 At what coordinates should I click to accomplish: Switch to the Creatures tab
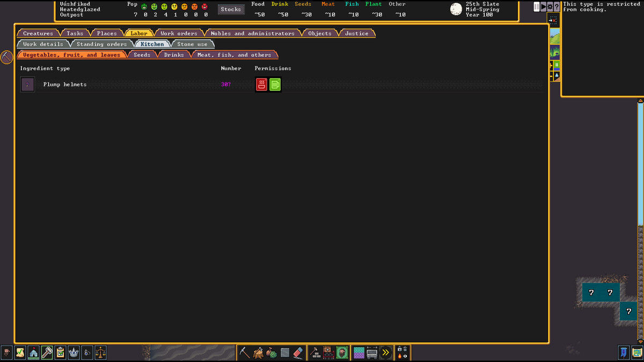pos(38,33)
